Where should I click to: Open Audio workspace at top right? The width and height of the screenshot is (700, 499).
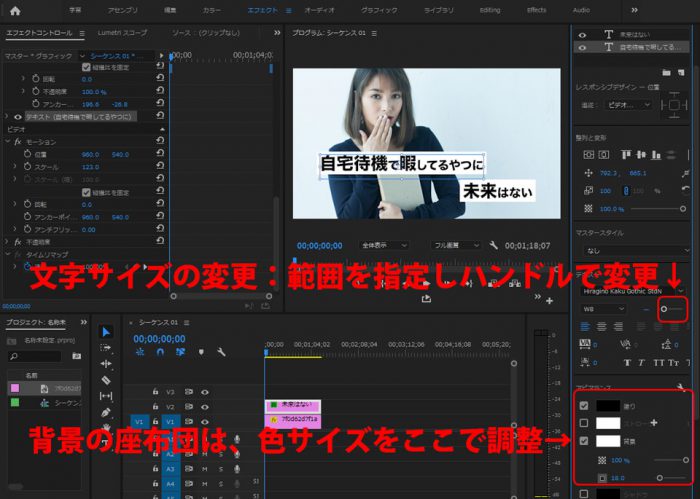581,10
